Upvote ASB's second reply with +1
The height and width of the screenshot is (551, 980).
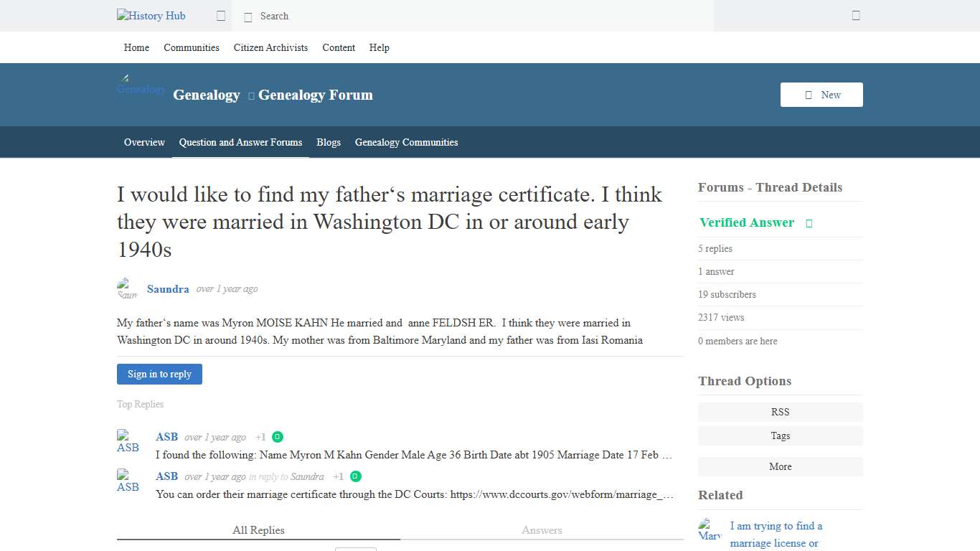(x=338, y=476)
